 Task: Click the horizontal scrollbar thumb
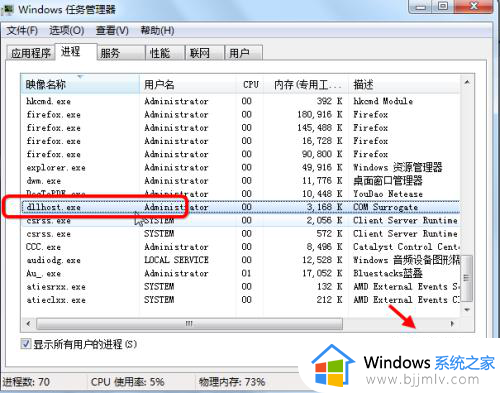[189, 323]
